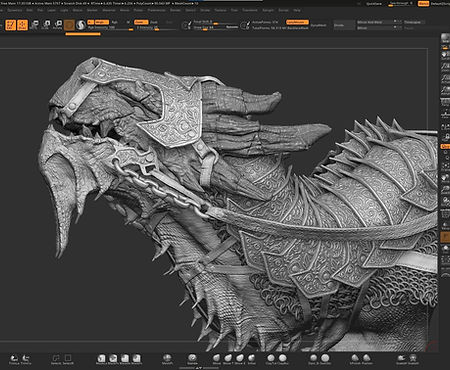Open the Stroke menu
The width and height of the screenshot is (450, 370).
(x=205, y=10)
